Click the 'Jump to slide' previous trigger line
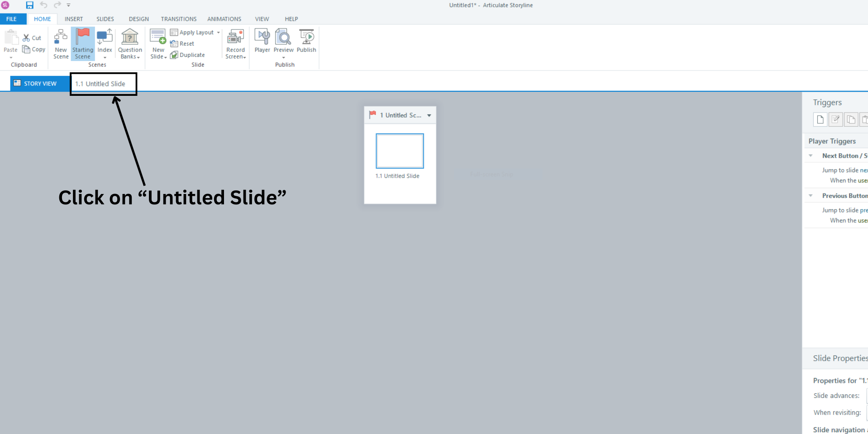 [x=845, y=210]
